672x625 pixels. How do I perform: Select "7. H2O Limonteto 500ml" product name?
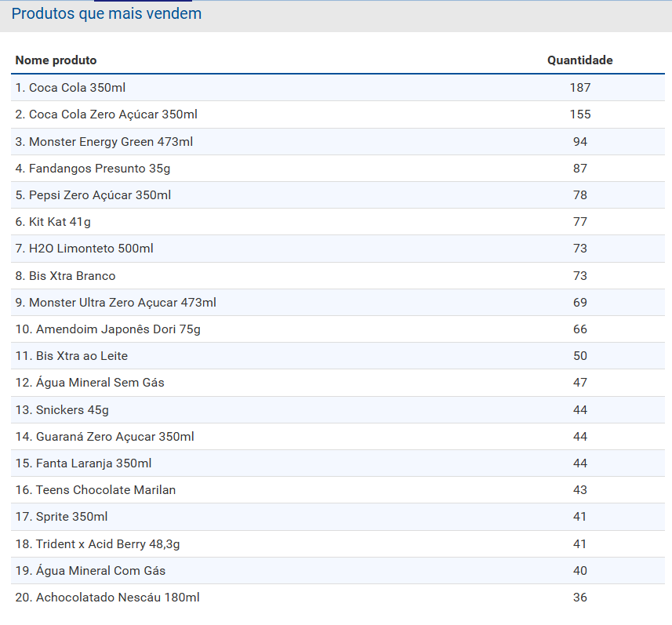pos(85,249)
